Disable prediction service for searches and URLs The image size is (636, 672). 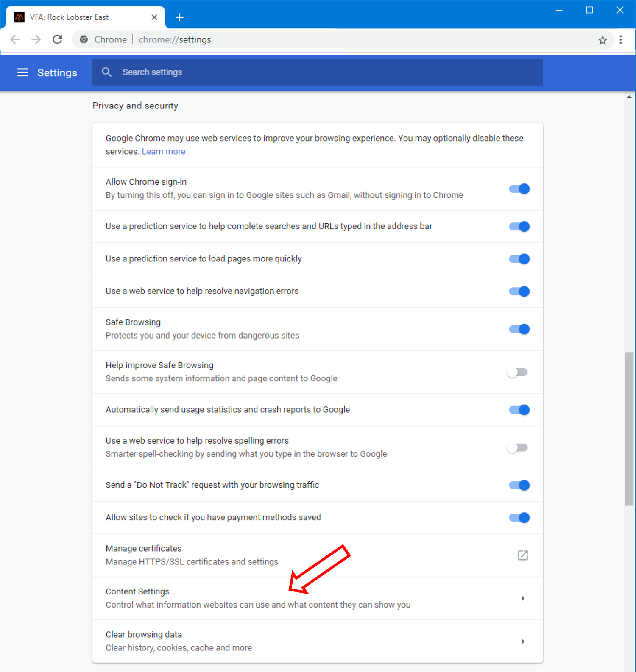click(519, 227)
